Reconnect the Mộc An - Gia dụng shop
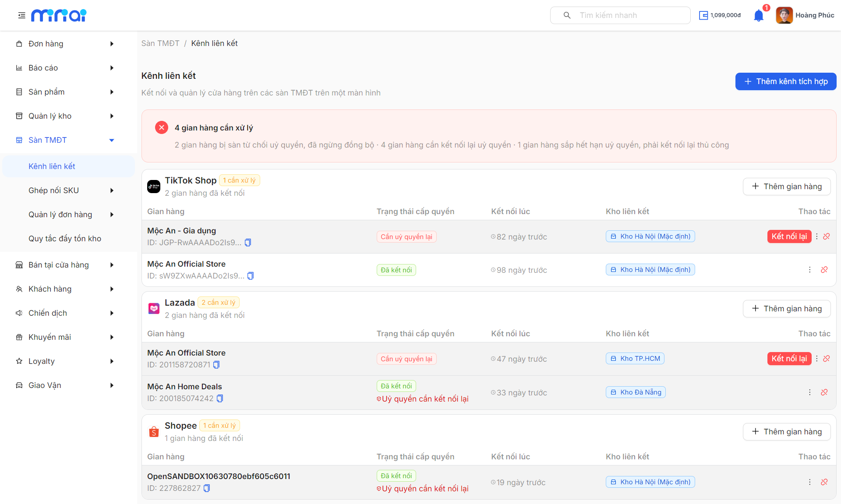841x504 pixels. coord(789,236)
